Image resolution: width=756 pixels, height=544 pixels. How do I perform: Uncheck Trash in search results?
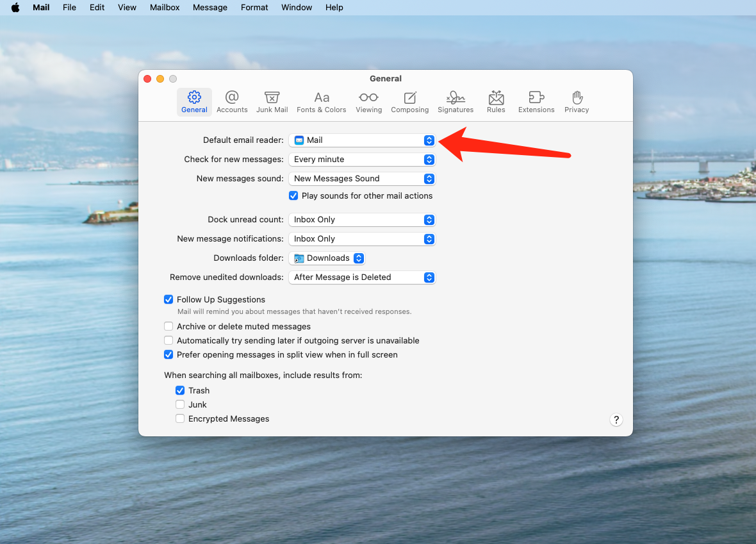click(x=180, y=390)
